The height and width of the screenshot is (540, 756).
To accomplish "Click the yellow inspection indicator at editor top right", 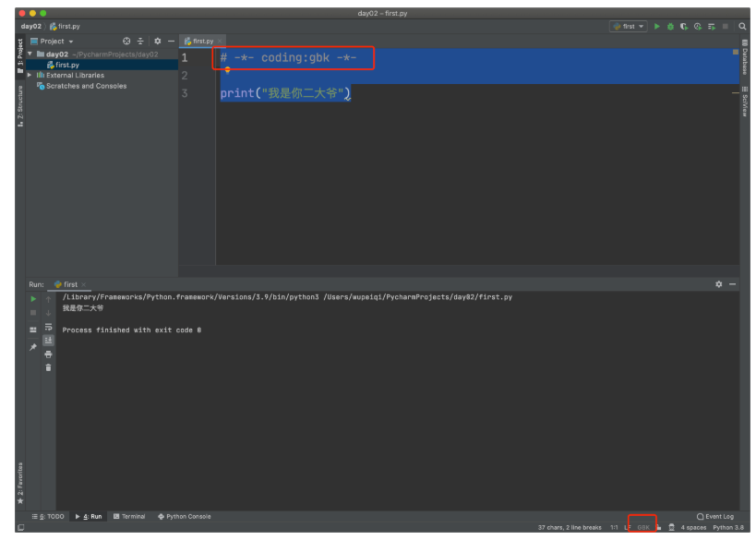I will coord(736,52).
